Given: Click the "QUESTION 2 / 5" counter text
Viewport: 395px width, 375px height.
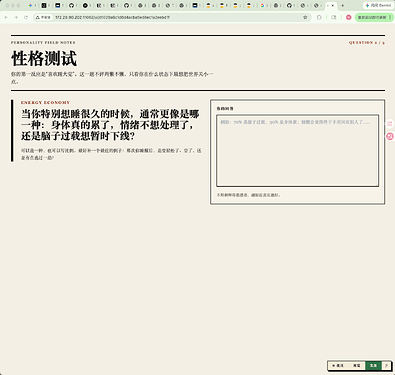Looking at the screenshot, I should [x=367, y=43].
